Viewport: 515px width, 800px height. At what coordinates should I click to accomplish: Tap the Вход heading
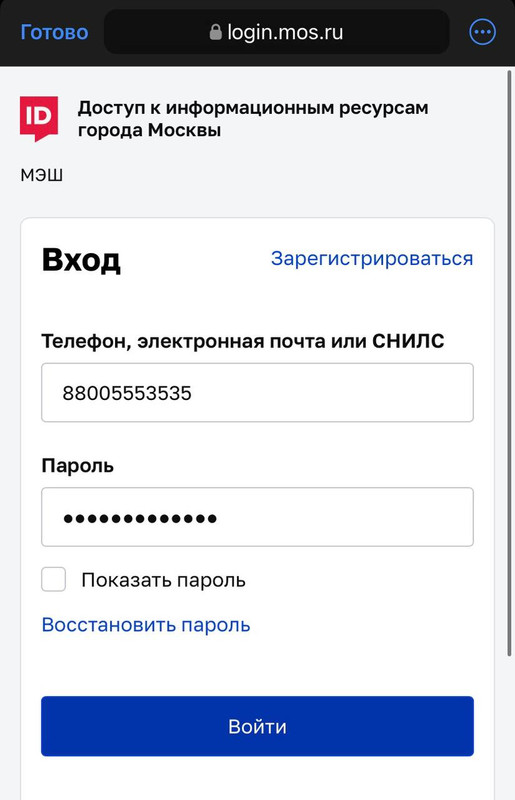click(x=81, y=260)
